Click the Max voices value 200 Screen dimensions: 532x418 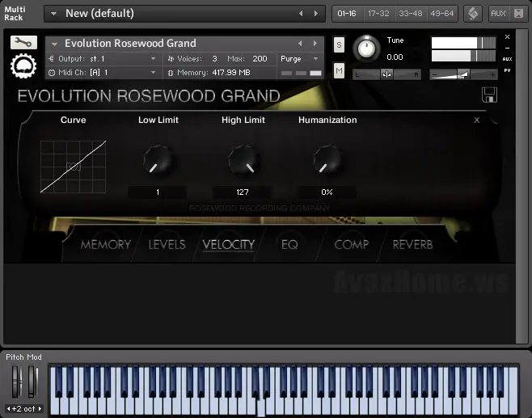tap(260, 59)
